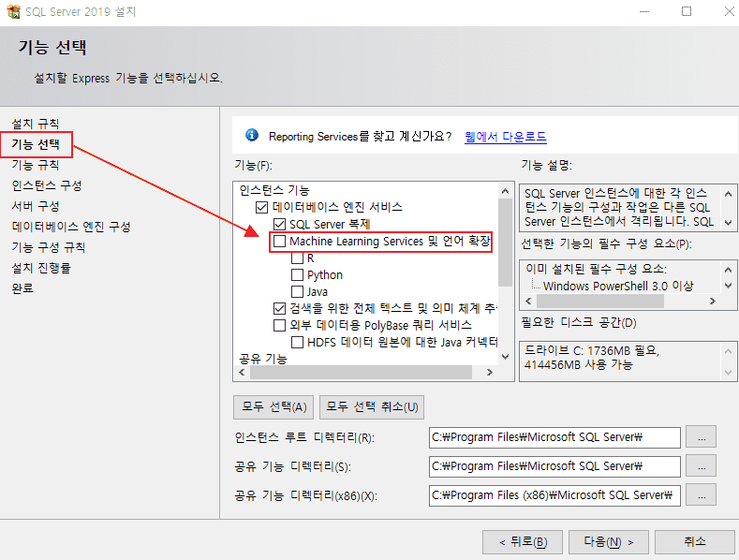Click feature list vertical scrollbar thumb
This screenshot has width=739, height=560.
click(x=505, y=243)
